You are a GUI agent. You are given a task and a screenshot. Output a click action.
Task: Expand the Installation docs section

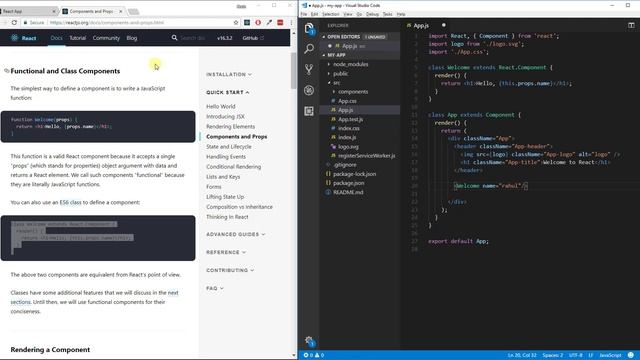[x=229, y=74]
